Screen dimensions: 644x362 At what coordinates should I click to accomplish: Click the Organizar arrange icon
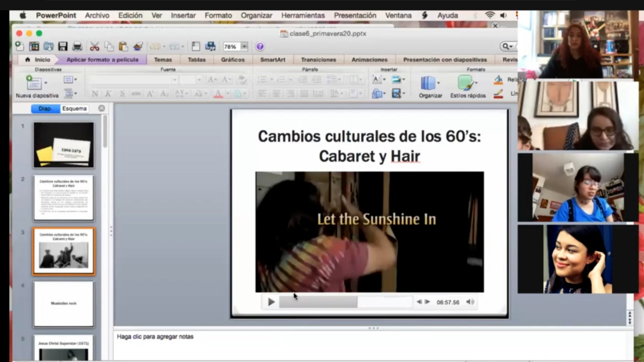tap(428, 83)
